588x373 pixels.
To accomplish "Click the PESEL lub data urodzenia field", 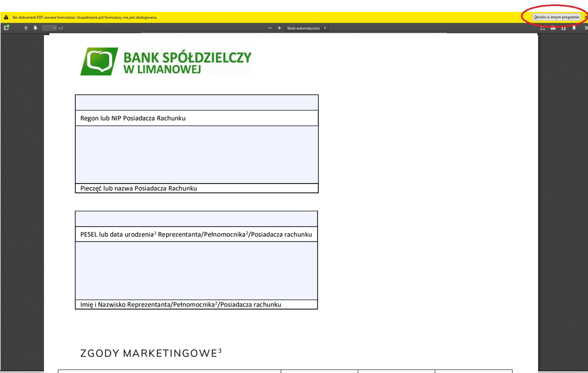I will click(196, 219).
